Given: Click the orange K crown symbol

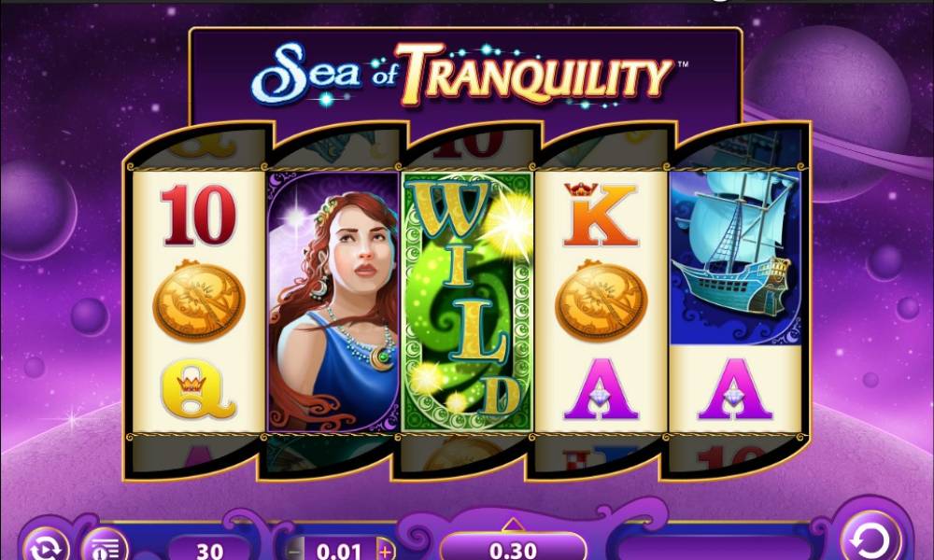Looking at the screenshot, I should [601, 215].
